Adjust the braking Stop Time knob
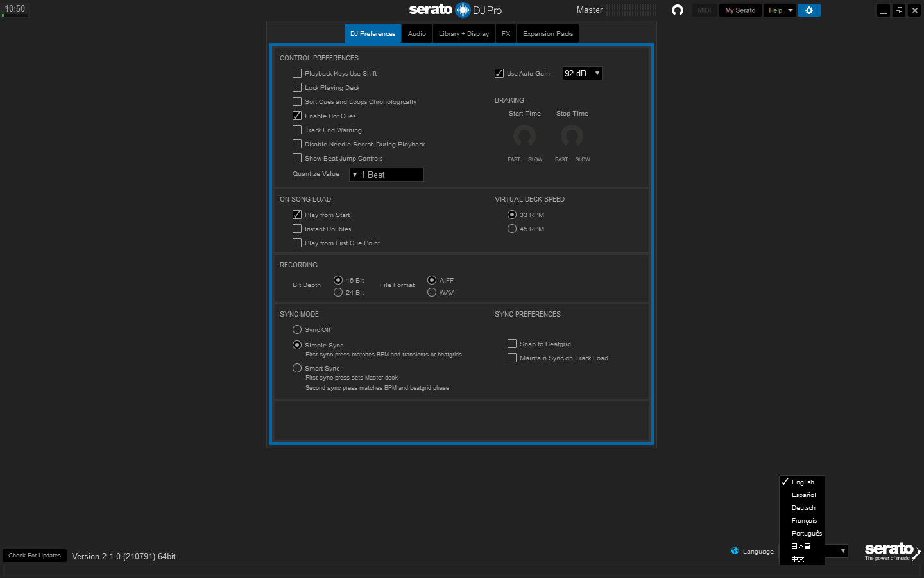924x578 pixels. click(x=572, y=136)
